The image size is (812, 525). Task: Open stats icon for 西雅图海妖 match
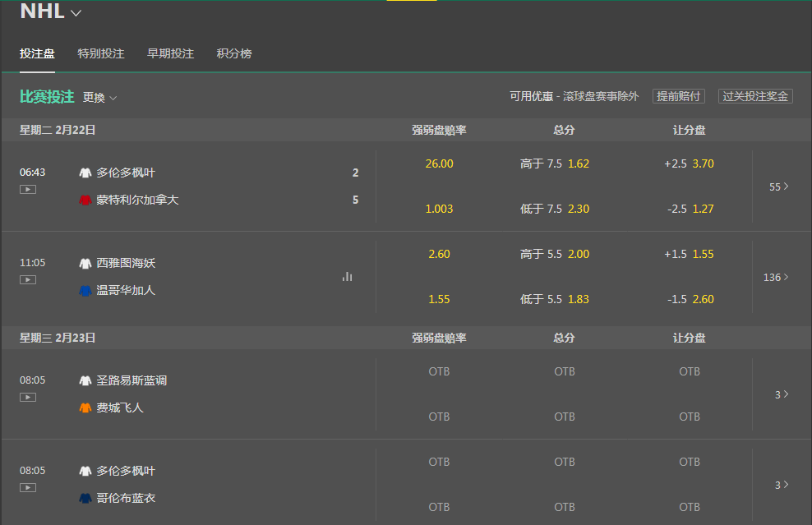point(347,277)
